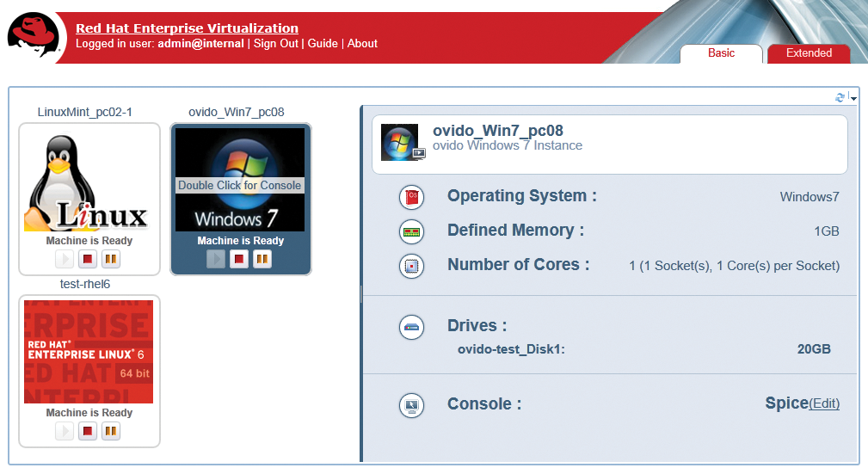The image size is (868, 474).
Task: Click the LinuxMint_pc02-1 name label
Action: click(84, 113)
